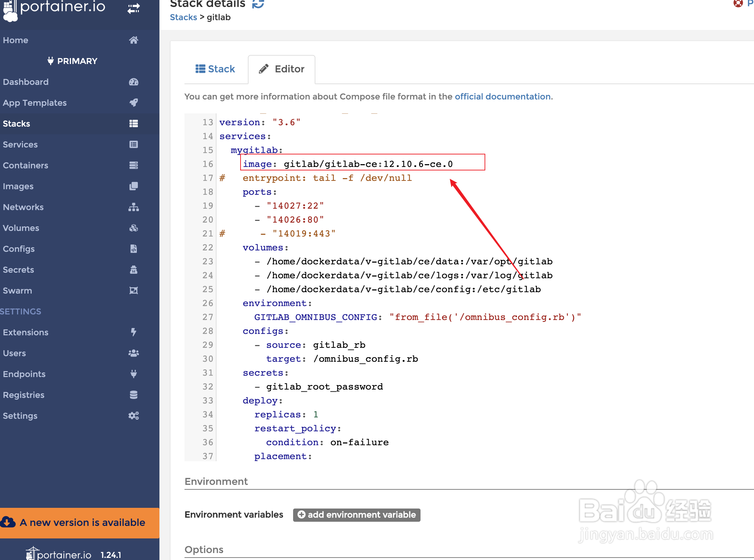Screen dimensions: 754x560
Task: Open the official documentation link
Action: click(503, 96)
